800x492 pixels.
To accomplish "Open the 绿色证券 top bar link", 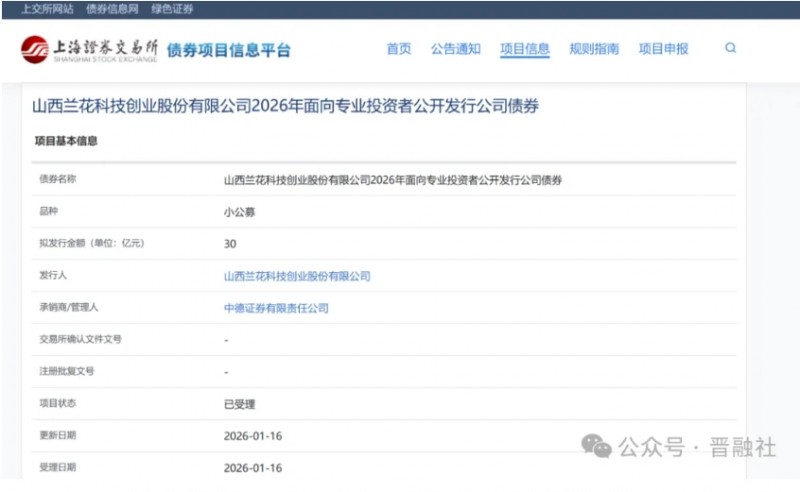I will pos(172,9).
